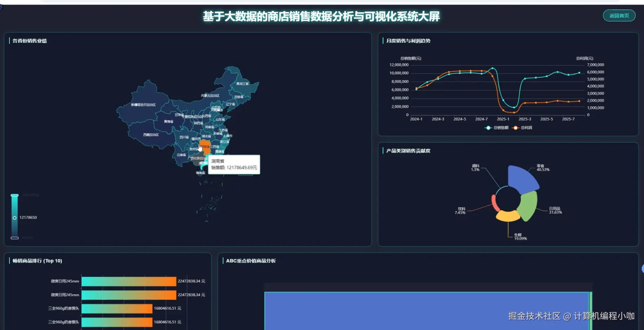The image size is (644, 330).
Task: Click the large blue block in the ABC chart
Action: tap(427, 311)
